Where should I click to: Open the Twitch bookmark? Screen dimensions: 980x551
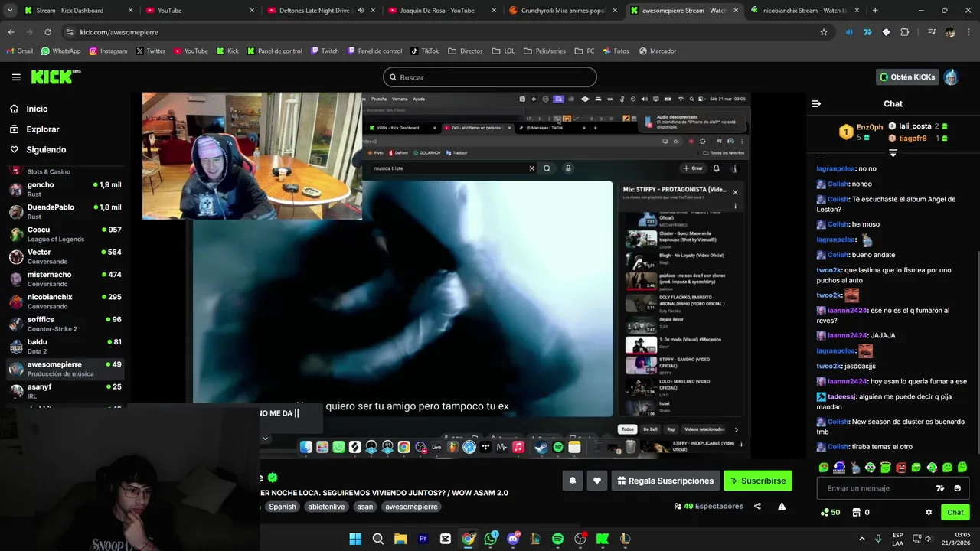pyautogui.click(x=325, y=51)
